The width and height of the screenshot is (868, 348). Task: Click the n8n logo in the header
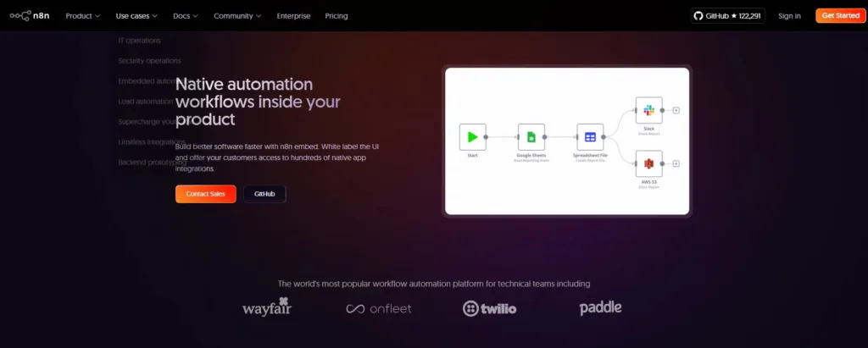coord(30,15)
